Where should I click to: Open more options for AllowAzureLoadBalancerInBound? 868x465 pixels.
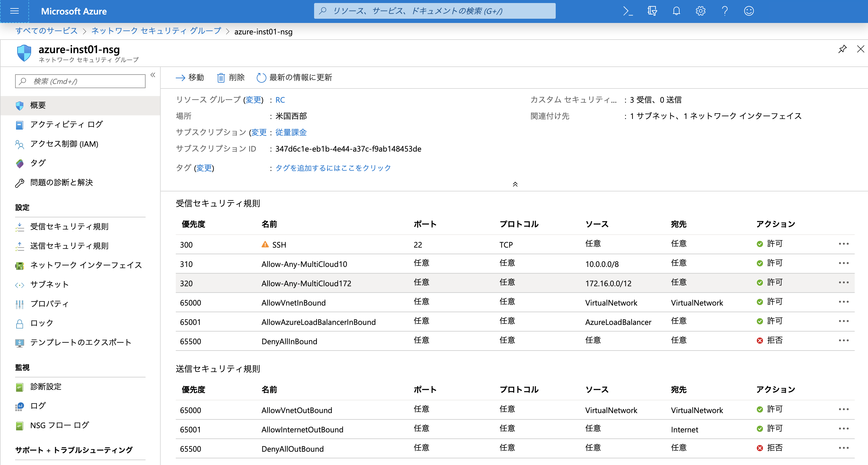point(844,321)
